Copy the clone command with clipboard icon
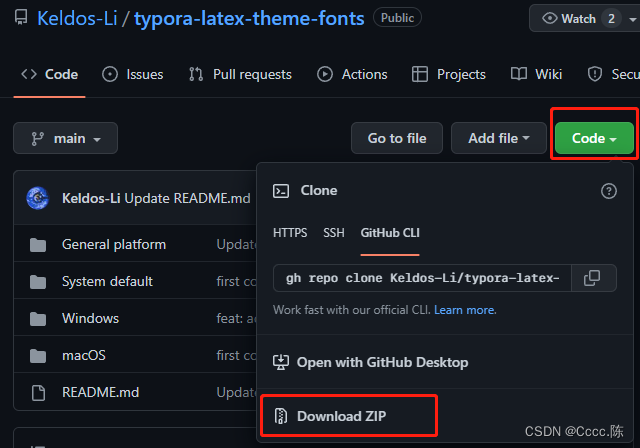This screenshot has width=640, height=448. pyautogui.click(x=593, y=278)
